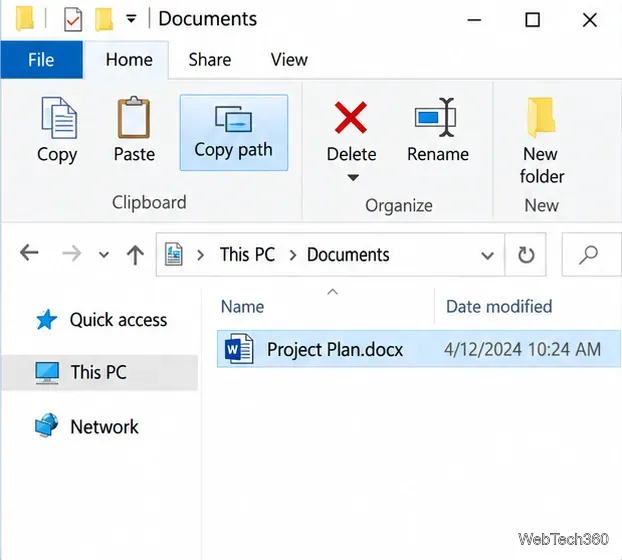Click the folder icon at title bar left
This screenshot has height=560, width=622.
click(25, 19)
